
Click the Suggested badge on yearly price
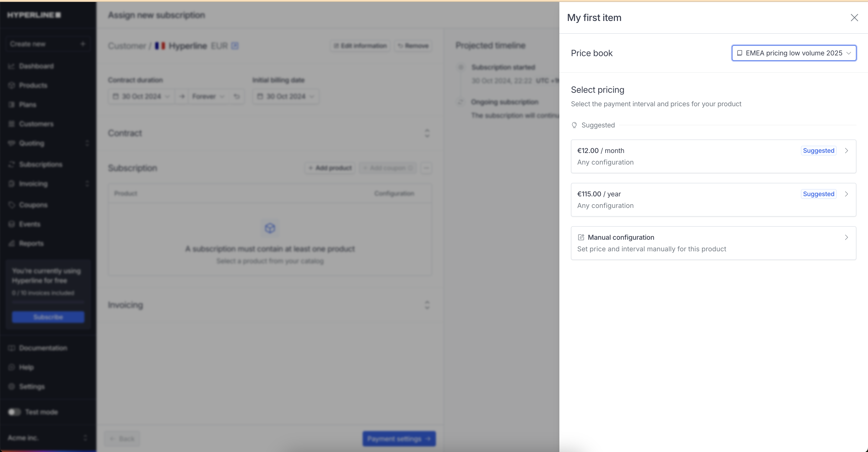[819, 194]
